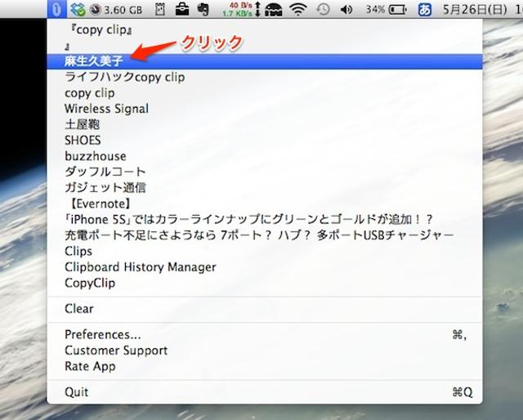Select the 「iPhone 5S」 headline clip
This screenshot has height=420, width=523.
tap(265, 219)
